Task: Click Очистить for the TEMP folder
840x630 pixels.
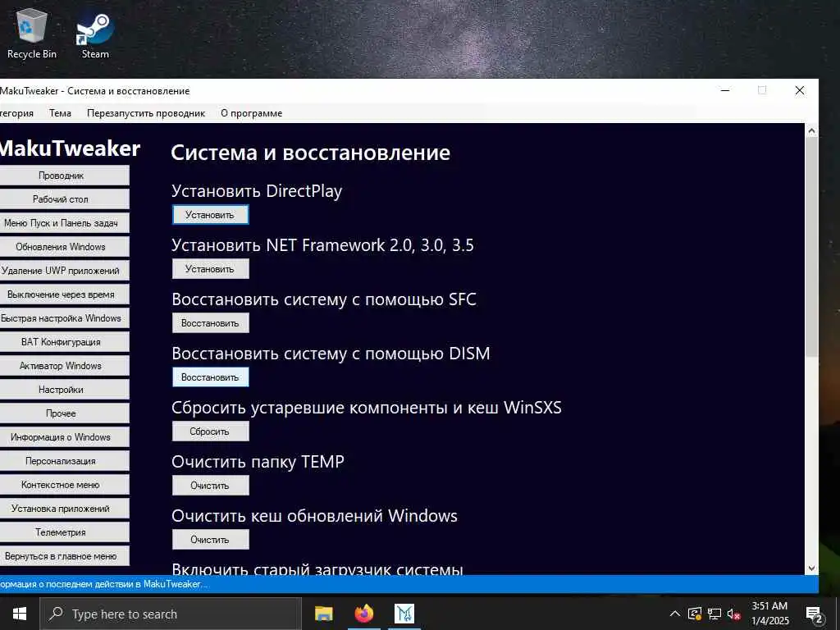Action: (210, 486)
